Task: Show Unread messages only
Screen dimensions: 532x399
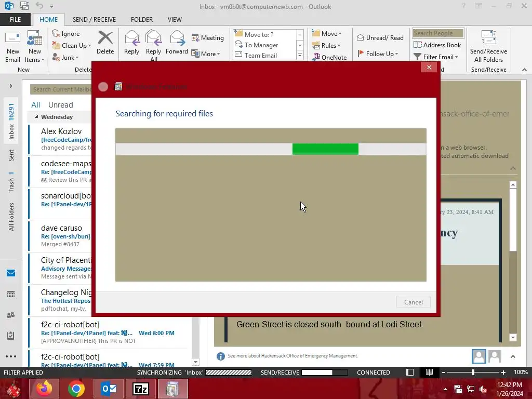Action: (x=60, y=105)
